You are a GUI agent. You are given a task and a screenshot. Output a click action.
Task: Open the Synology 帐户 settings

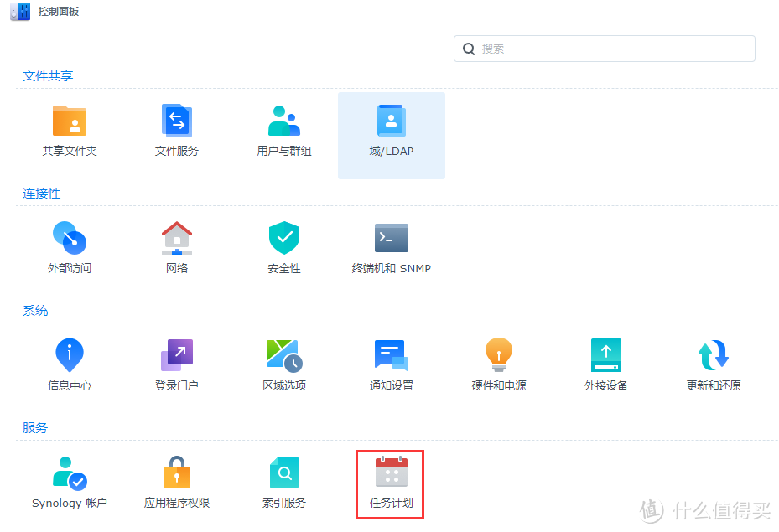pyautogui.click(x=70, y=483)
